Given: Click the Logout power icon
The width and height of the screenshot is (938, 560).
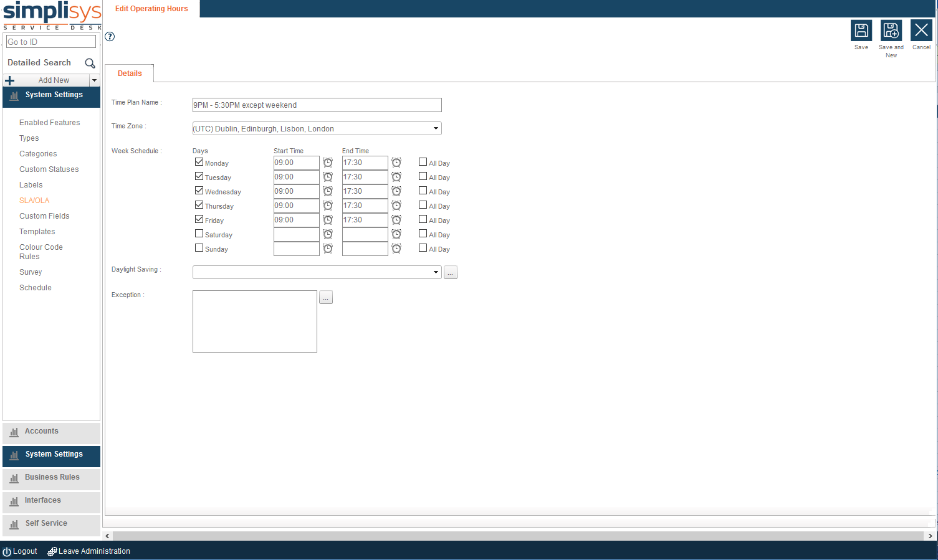Looking at the screenshot, I should 7,552.
